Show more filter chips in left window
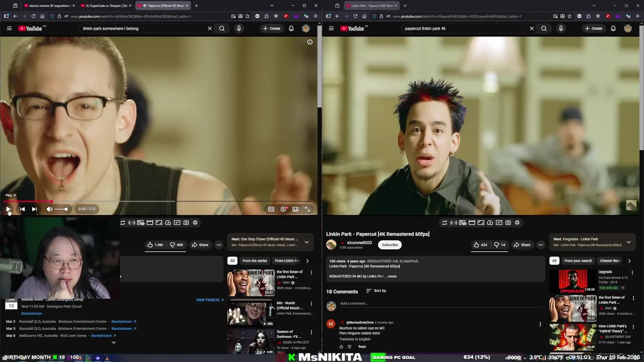Image resolution: width=644 pixels, height=362 pixels. tap(307, 261)
